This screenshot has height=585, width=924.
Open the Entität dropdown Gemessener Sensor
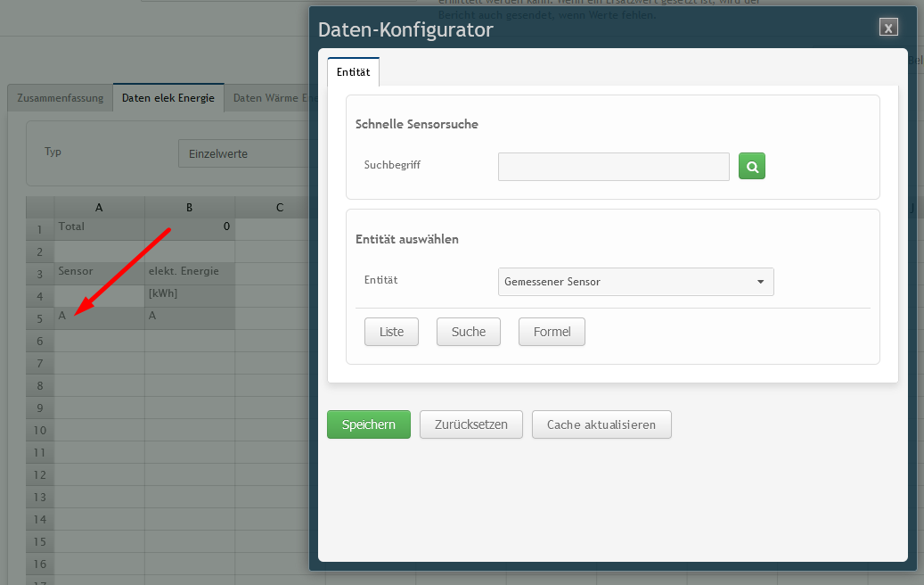636,282
